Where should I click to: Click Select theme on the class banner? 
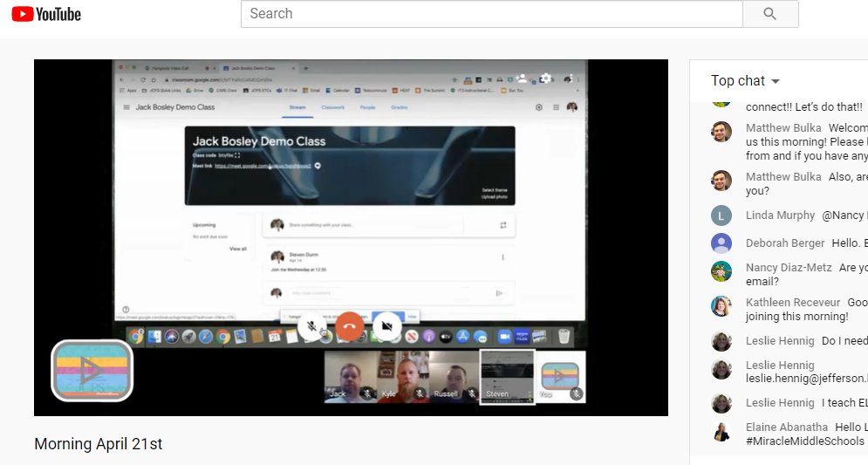(495, 190)
